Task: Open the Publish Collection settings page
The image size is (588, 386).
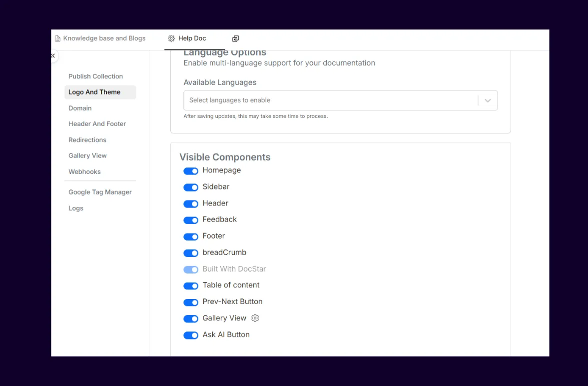Action: (x=95, y=76)
